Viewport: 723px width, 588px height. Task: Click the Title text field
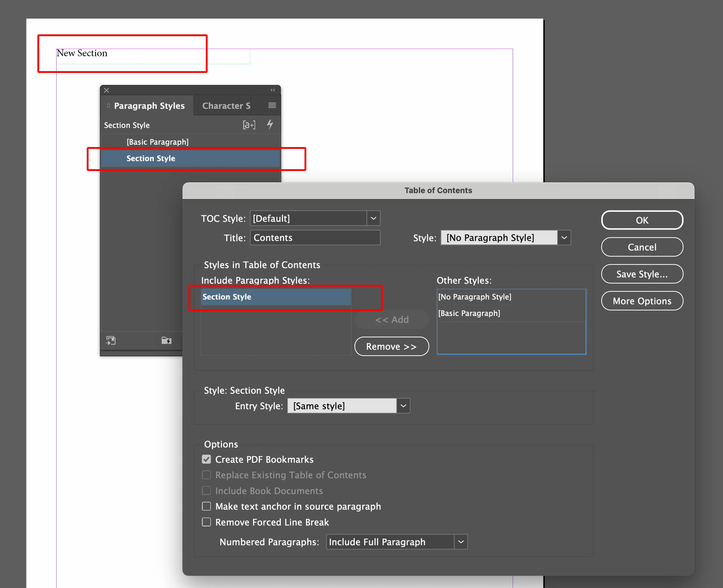[315, 238]
